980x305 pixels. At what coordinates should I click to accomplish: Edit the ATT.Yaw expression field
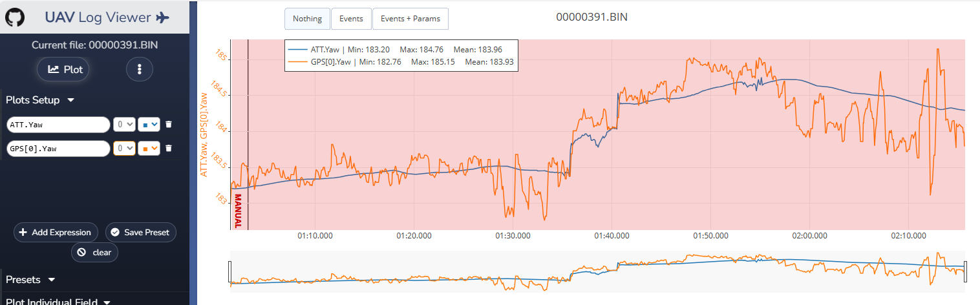coord(58,124)
